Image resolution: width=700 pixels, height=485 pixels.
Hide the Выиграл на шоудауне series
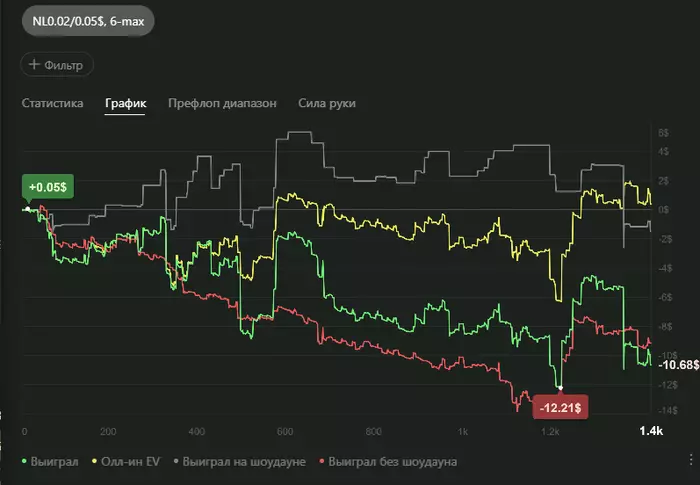(239, 462)
